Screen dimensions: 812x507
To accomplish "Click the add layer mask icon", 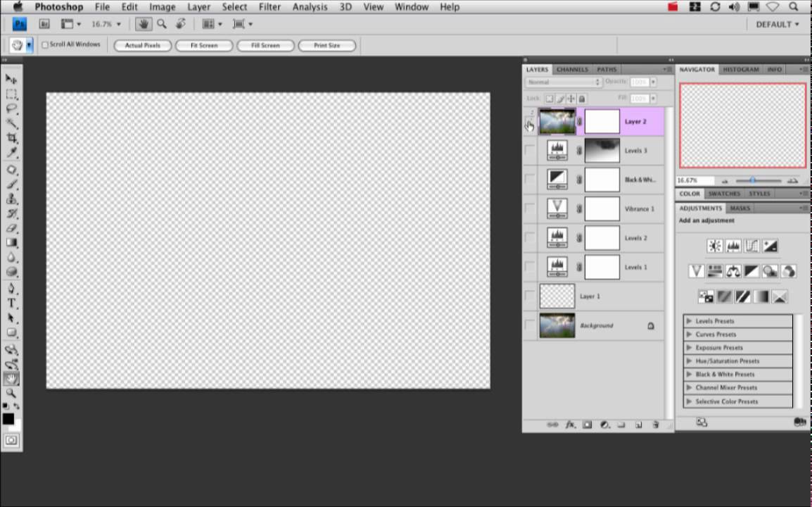I will coord(588,425).
